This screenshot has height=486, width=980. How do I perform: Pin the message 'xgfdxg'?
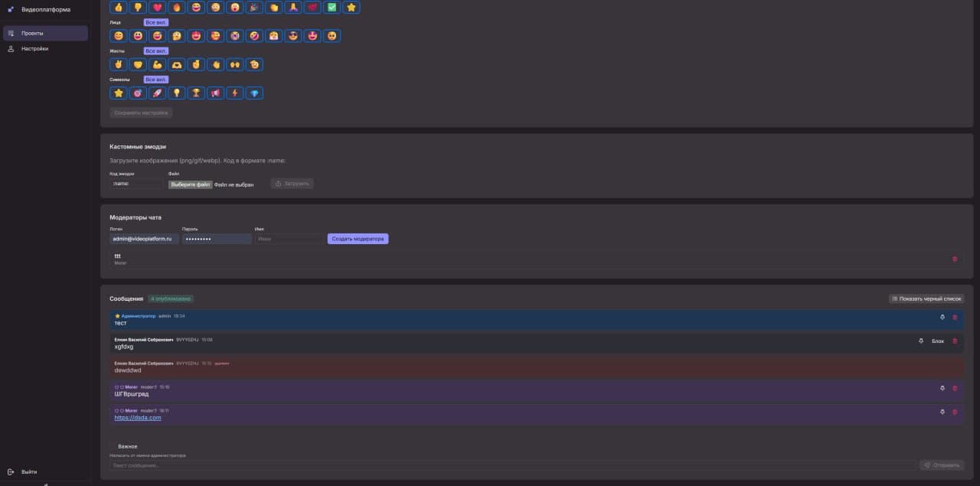[921, 341]
